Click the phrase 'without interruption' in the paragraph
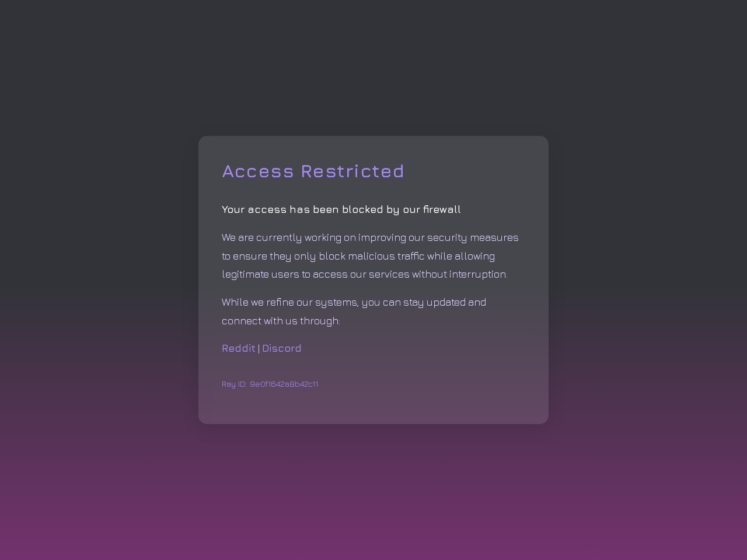Viewport: 747px width, 560px height. click(x=459, y=274)
